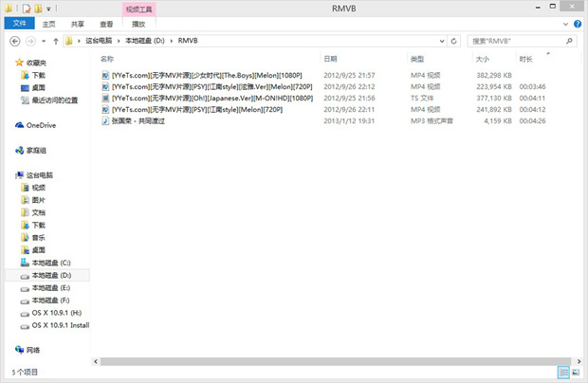Open the Quick Access Toolbar customize dropdown
The image size is (588, 383).
(x=48, y=9)
